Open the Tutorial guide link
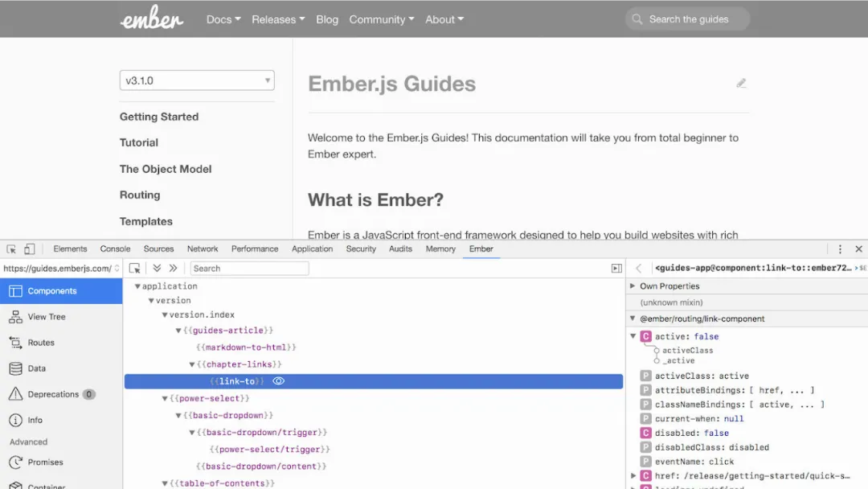 point(139,142)
